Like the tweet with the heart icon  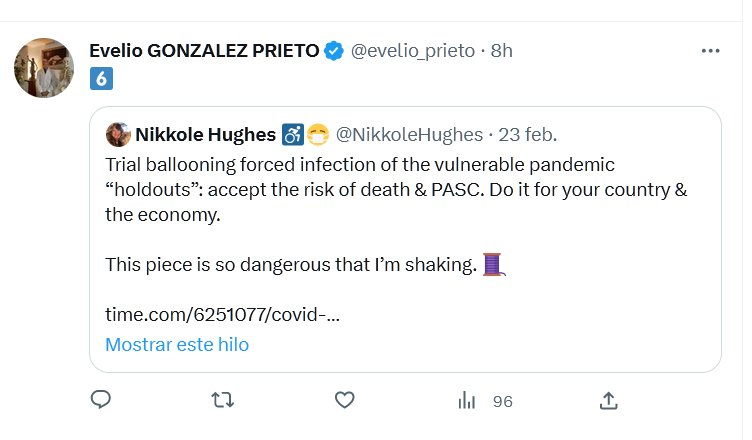click(345, 400)
